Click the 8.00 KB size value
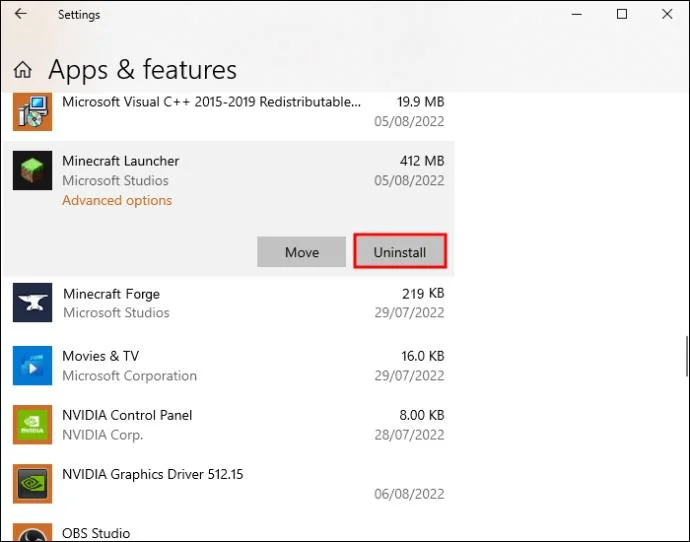 pyautogui.click(x=422, y=415)
